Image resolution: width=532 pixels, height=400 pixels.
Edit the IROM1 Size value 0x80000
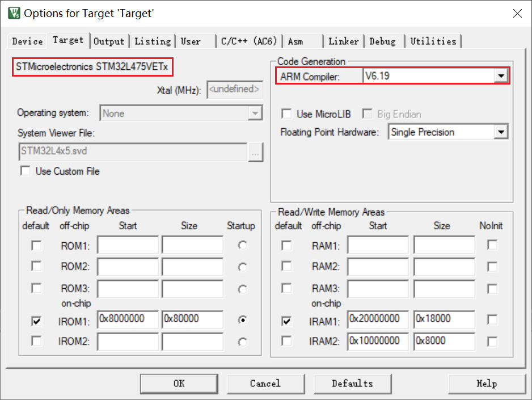(193, 319)
